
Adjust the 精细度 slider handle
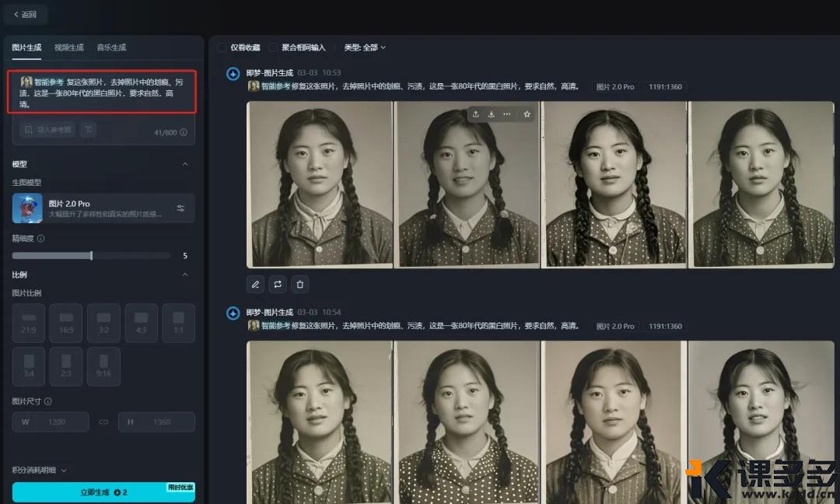coord(91,255)
